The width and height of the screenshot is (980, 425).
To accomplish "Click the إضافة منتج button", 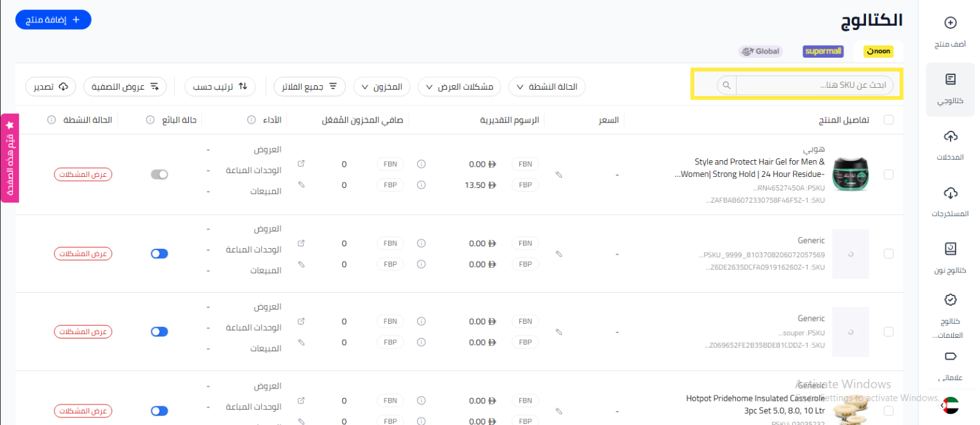I will (x=53, y=20).
